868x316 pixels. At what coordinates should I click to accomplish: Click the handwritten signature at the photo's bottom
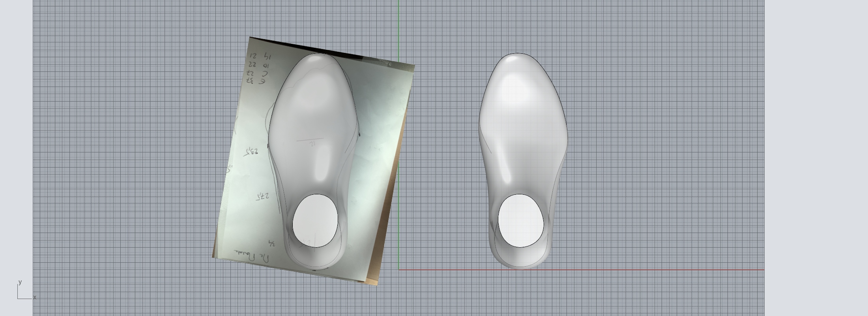point(253,257)
